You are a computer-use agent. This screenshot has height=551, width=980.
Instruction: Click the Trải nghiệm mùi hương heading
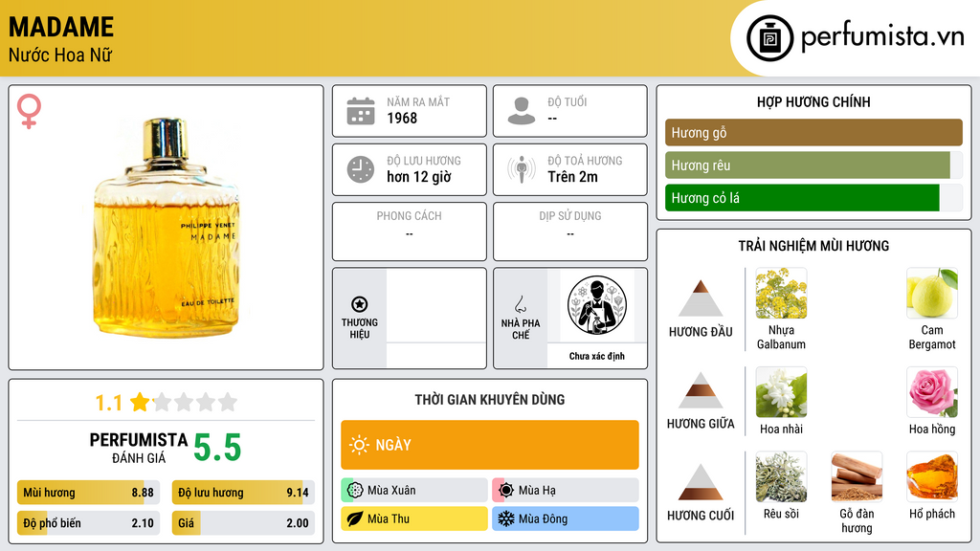(813, 246)
